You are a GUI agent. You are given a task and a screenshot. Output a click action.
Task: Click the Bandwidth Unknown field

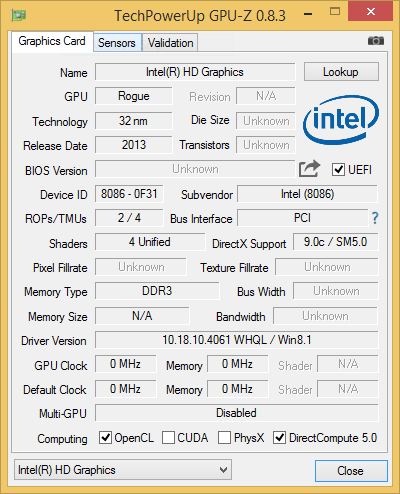pyautogui.click(x=326, y=315)
